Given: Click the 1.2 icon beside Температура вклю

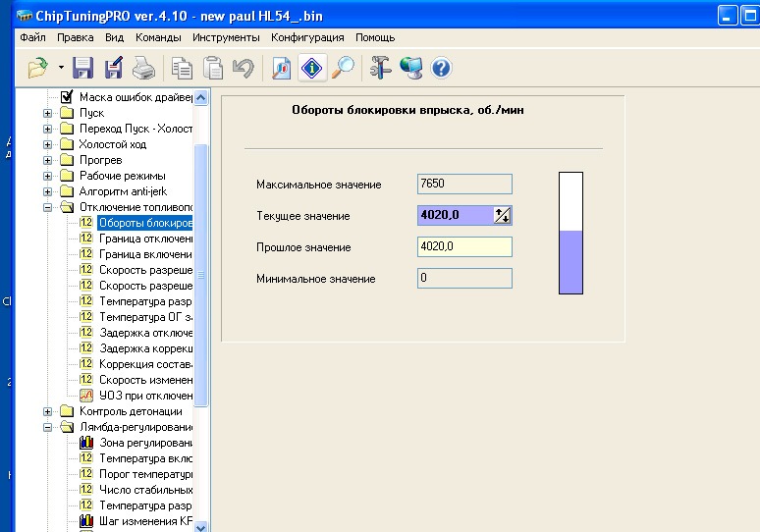Looking at the screenshot, I should click(86, 457).
